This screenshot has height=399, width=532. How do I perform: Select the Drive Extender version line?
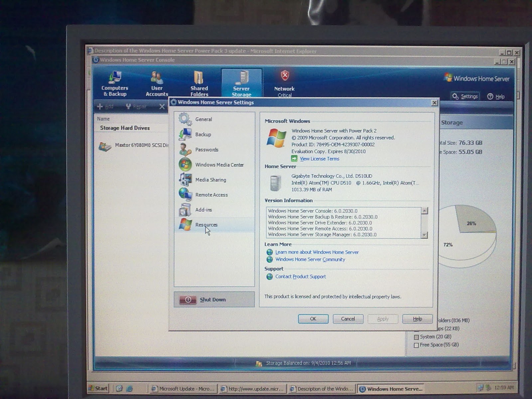click(x=320, y=223)
